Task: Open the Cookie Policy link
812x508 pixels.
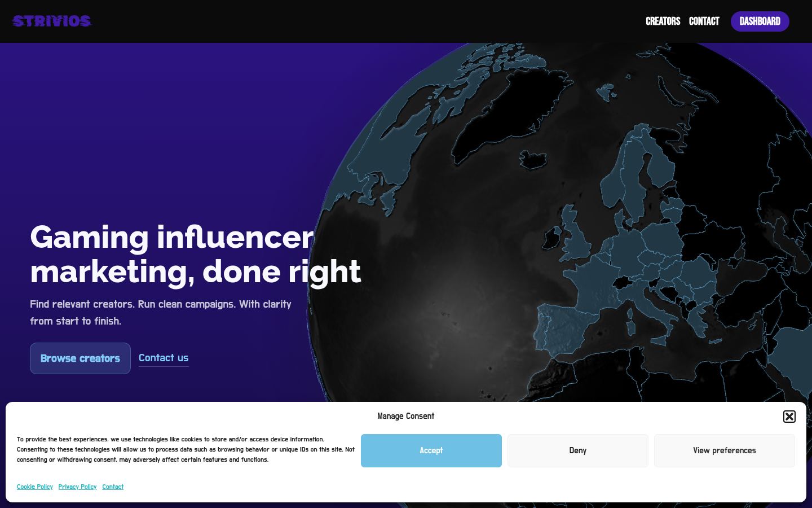Action: 35,487
